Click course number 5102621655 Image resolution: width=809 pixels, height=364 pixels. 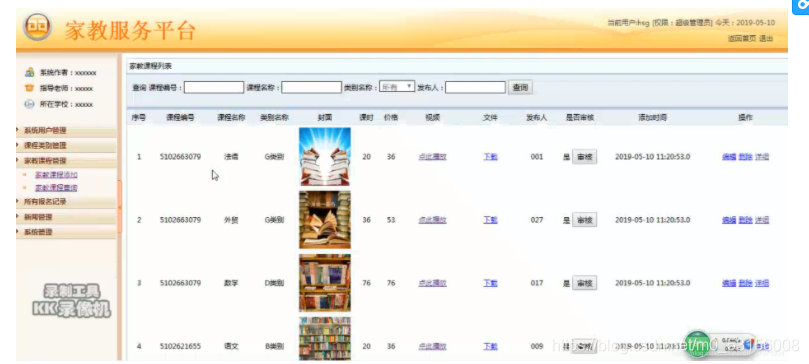coord(180,346)
